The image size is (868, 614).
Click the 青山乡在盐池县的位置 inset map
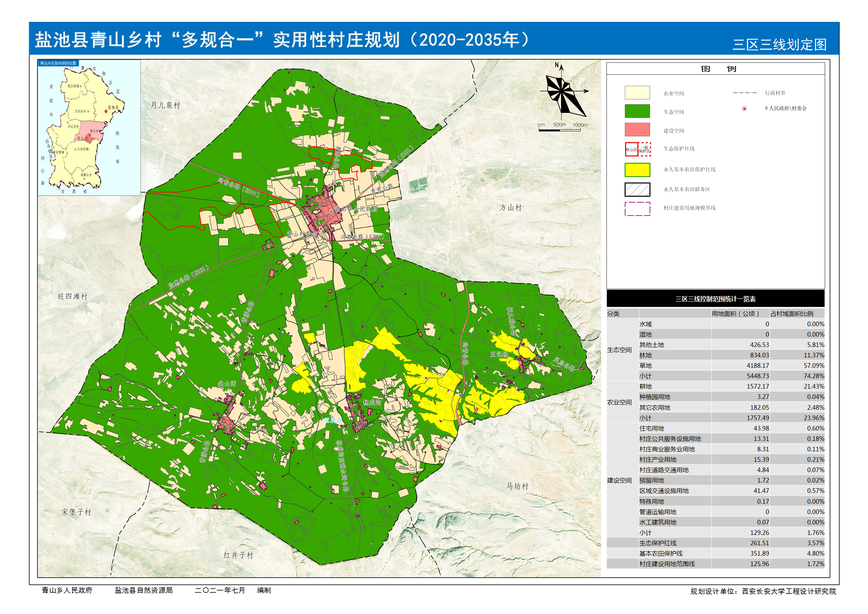pyautogui.click(x=89, y=128)
